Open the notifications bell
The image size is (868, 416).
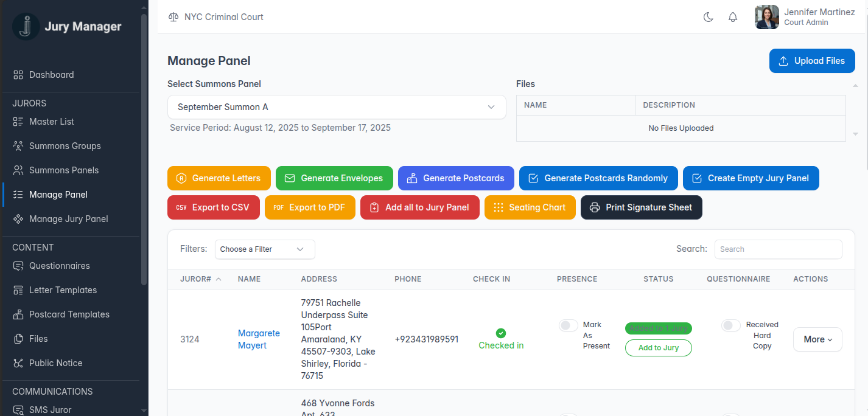(733, 17)
